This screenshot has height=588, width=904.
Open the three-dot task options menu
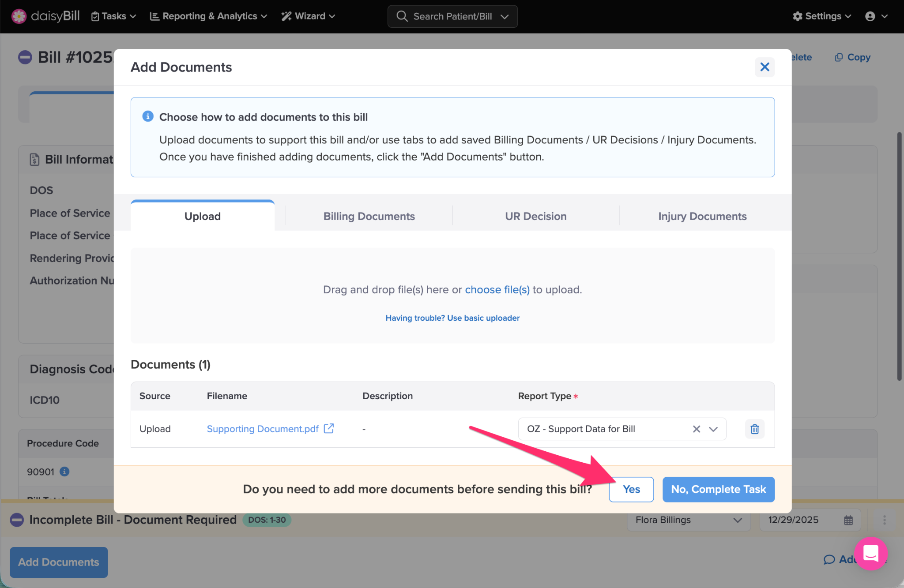pyautogui.click(x=884, y=520)
